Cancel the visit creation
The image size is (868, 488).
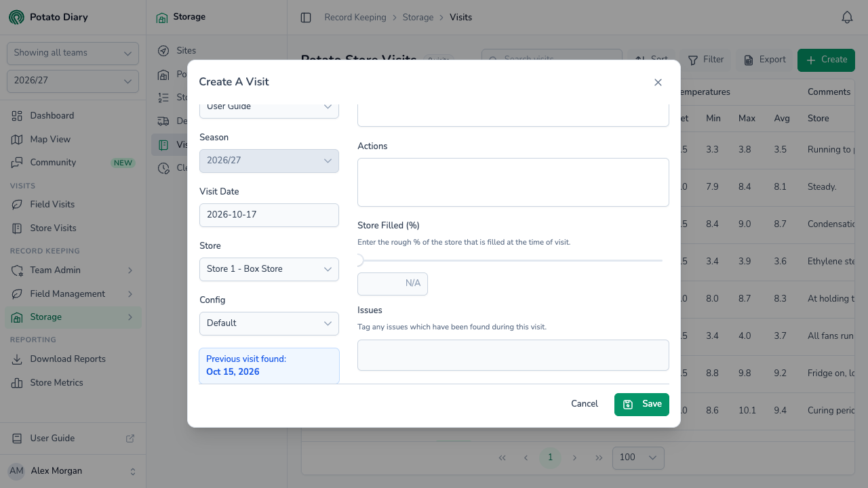[x=585, y=404]
